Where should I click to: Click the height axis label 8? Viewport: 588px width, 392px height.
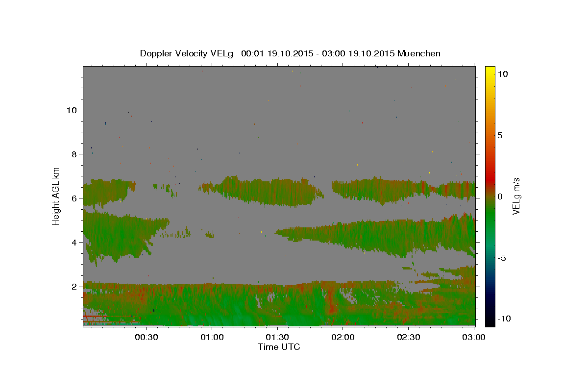pyautogui.click(x=74, y=154)
